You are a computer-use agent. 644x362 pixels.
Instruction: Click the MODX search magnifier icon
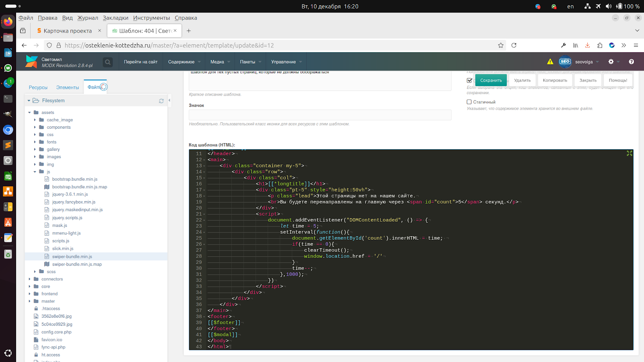click(x=107, y=62)
